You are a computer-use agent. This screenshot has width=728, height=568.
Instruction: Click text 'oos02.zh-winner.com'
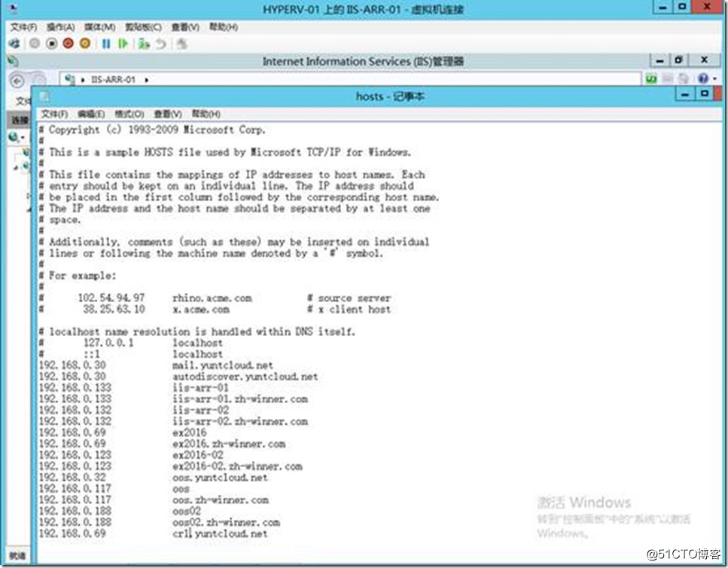(x=226, y=523)
